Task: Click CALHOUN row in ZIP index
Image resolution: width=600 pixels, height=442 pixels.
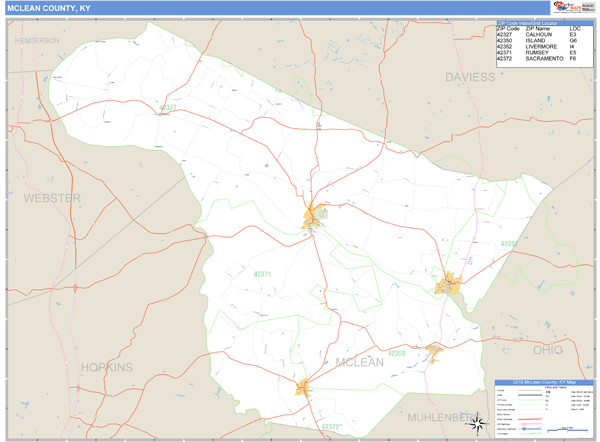Action: click(540, 34)
